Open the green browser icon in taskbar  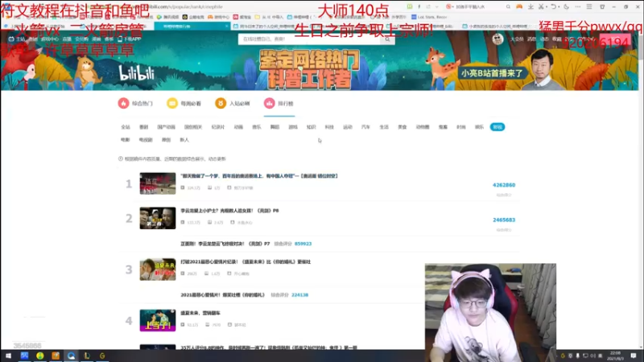(x=39, y=356)
